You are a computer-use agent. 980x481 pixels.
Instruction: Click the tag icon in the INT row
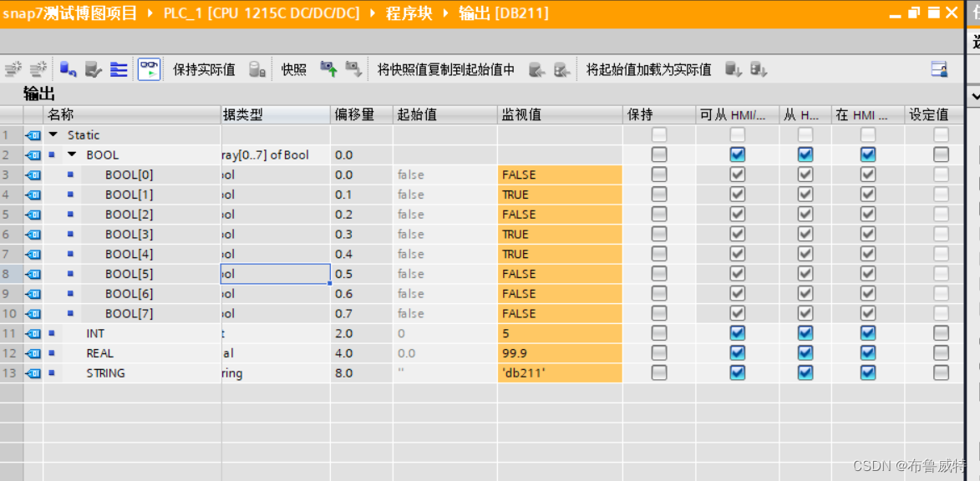(x=33, y=333)
